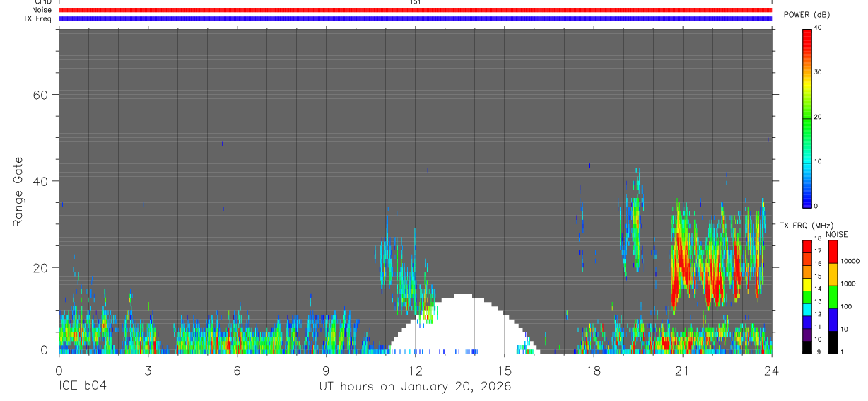The height and width of the screenshot is (401, 868).
Task: Click the yellow 1000 NOISE legend block
Action: [x=833, y=274]
